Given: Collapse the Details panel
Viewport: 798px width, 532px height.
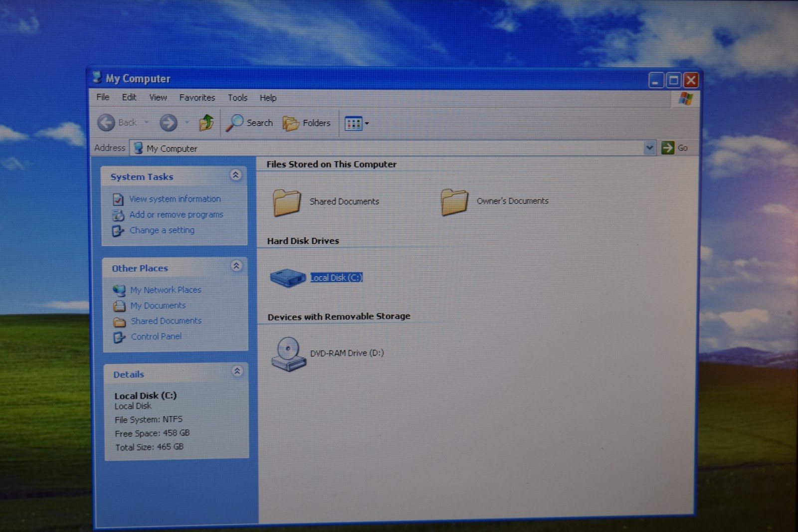Looking at the screenshot, I should click(x=237, y=371).
